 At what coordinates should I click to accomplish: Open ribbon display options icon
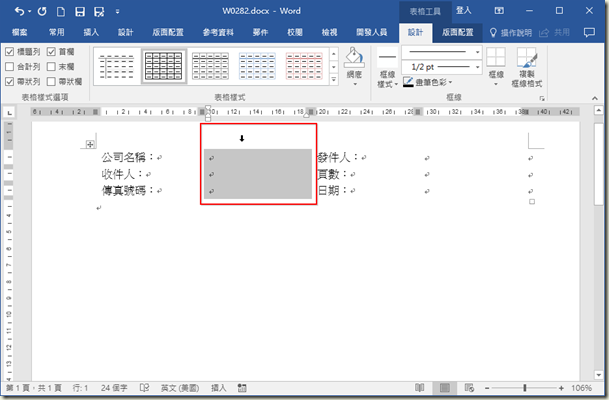click(499, 11)
